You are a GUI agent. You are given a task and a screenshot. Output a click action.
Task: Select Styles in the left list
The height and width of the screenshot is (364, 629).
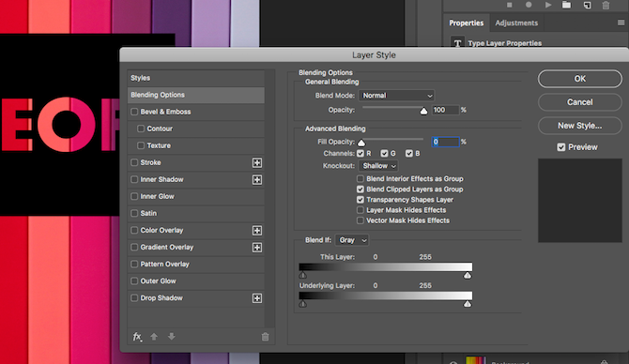coord(196,78)
